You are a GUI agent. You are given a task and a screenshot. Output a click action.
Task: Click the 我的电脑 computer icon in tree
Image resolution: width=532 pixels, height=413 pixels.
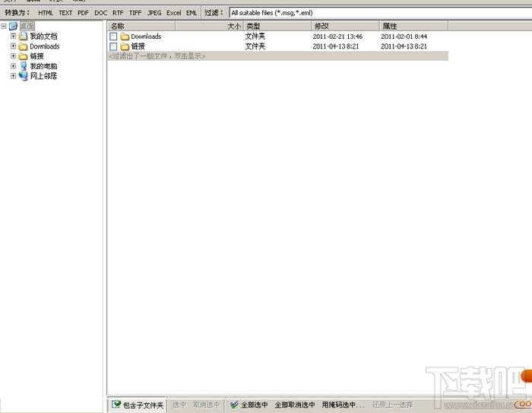[x=23, y=66]
